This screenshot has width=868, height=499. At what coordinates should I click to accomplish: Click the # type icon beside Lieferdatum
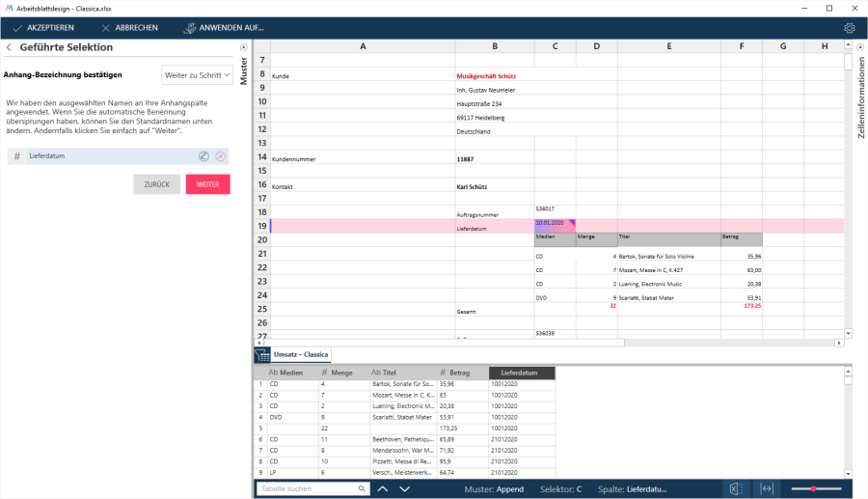(16, 156)
